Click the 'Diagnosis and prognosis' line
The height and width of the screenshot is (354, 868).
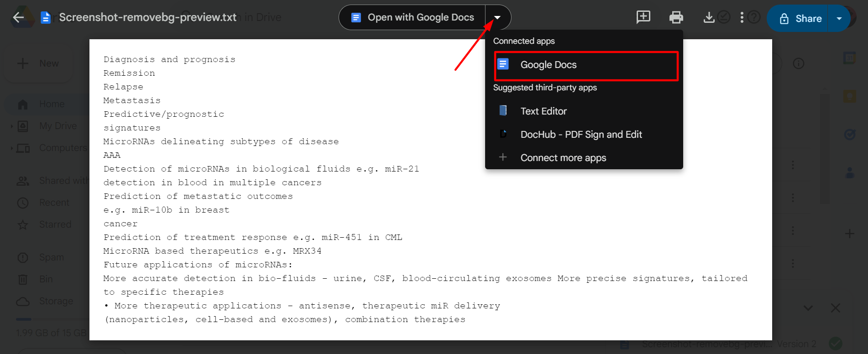[169, 59]
